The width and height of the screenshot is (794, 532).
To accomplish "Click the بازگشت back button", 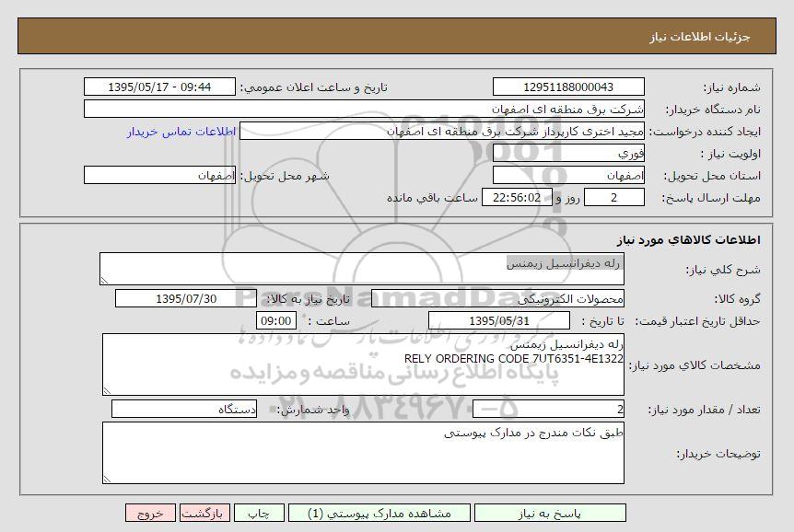I will pos(204,514).
